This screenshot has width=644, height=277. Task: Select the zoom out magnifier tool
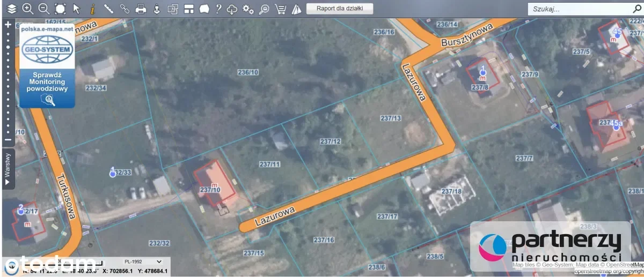click(x=44, y=9)
